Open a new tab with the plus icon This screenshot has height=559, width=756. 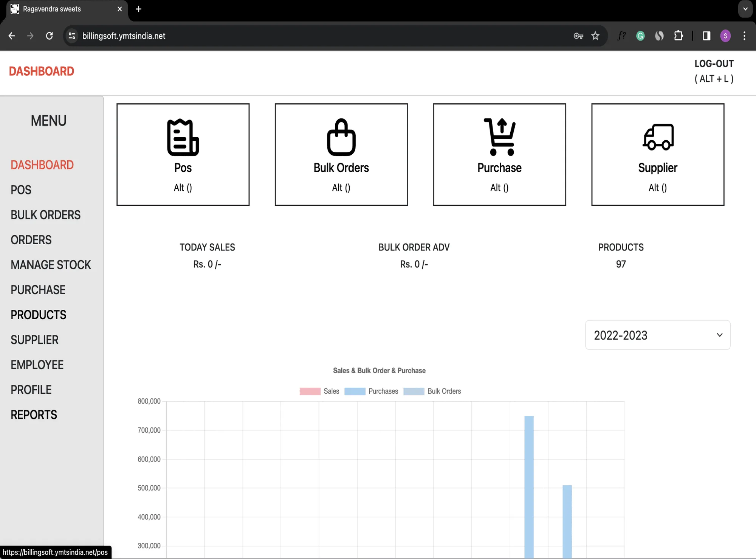pyautogui.click(x=138, y=9)
